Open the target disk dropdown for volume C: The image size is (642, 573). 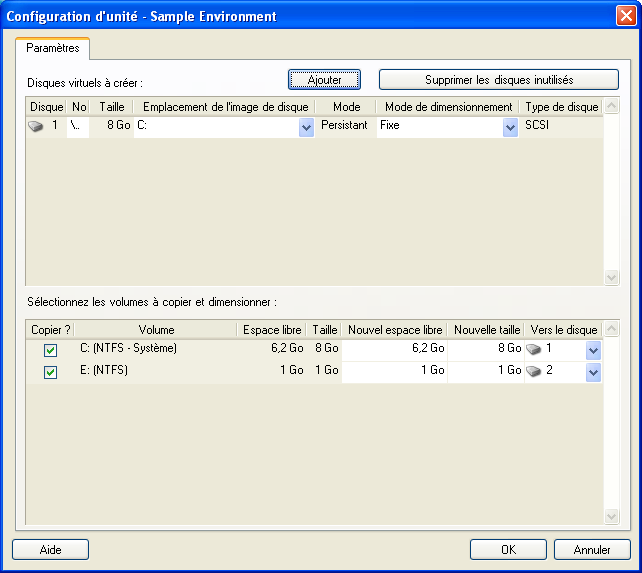pyautogui.click(x=593, y=350)
